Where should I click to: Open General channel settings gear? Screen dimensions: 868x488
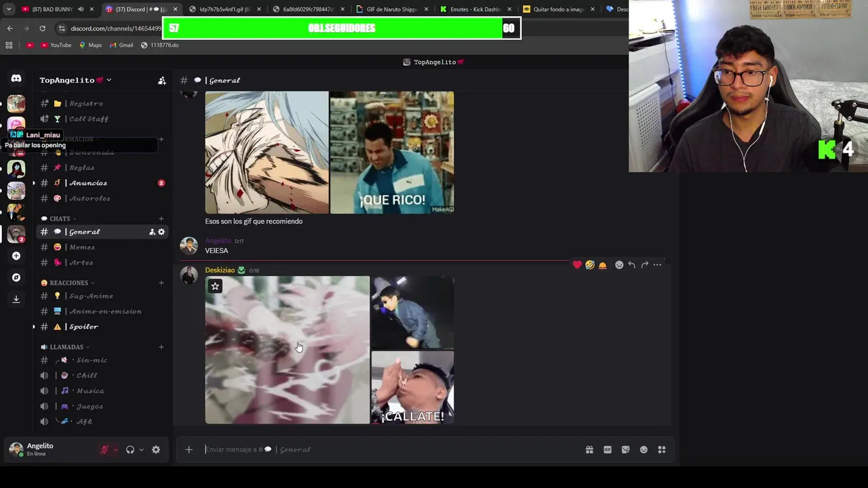(x=161, y=232)
